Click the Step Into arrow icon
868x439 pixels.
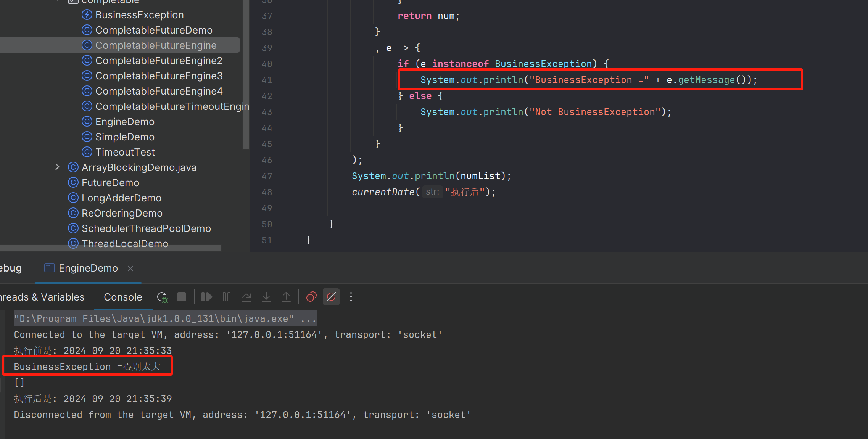(266, 297)
